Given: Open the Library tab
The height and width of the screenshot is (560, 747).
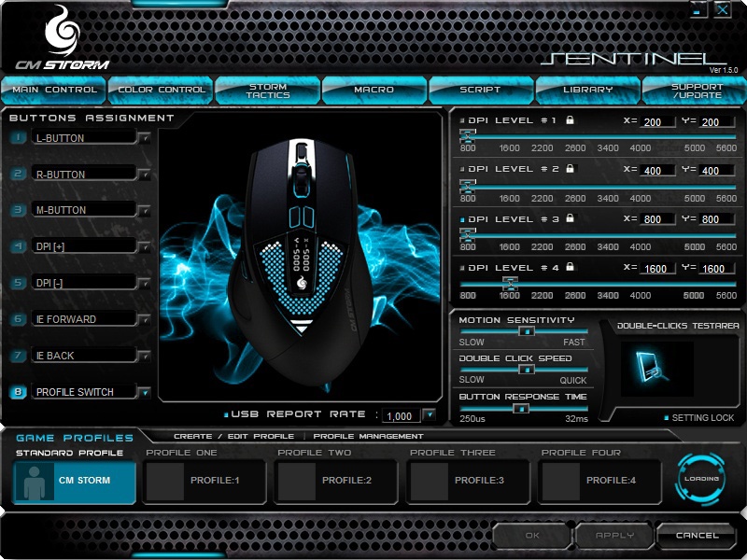Looking at the screenshot, I should (x=588, y=90).
